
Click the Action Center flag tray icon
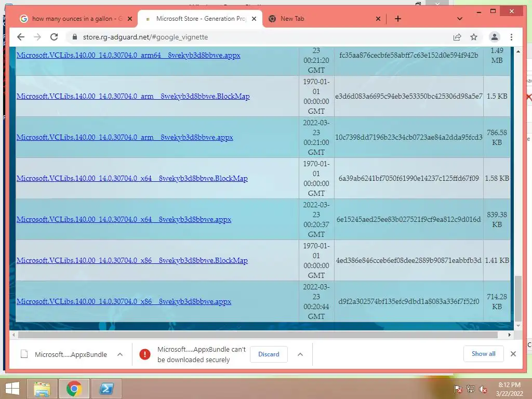458,389
